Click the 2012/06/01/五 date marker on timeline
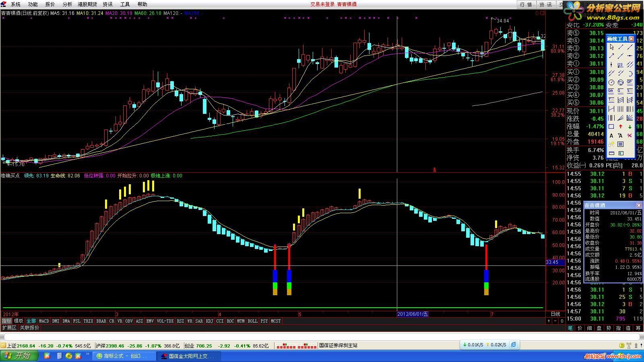The height and width of the screenshot is (362, 644). (x=413, y=314)
